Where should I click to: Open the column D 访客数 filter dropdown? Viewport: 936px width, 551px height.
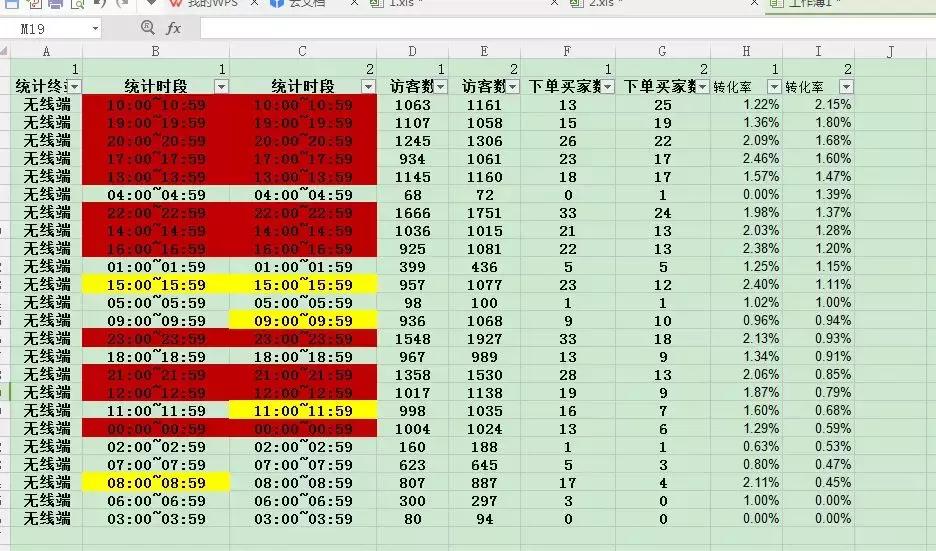click(440, 87)
